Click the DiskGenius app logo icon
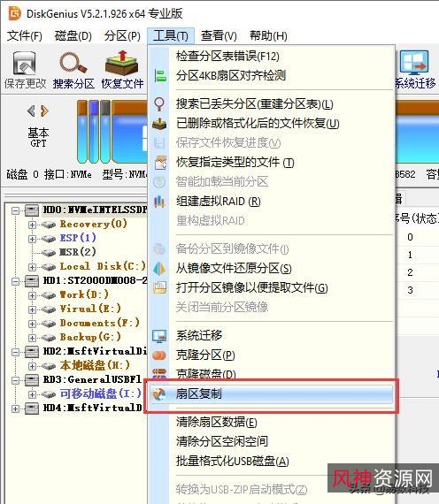The width and height of the screenshot is (439, 504). coord(14,14)
